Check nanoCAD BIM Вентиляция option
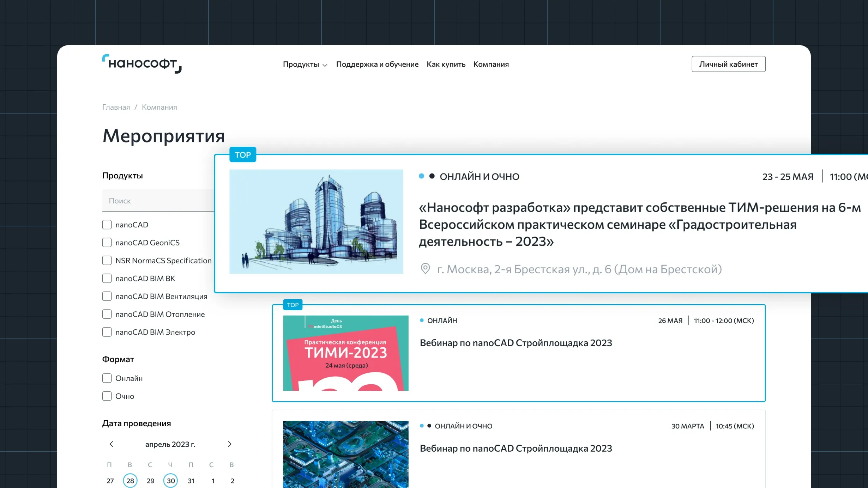Image resolution: width=868 pixels, height=488 pixels. [107, 296]
